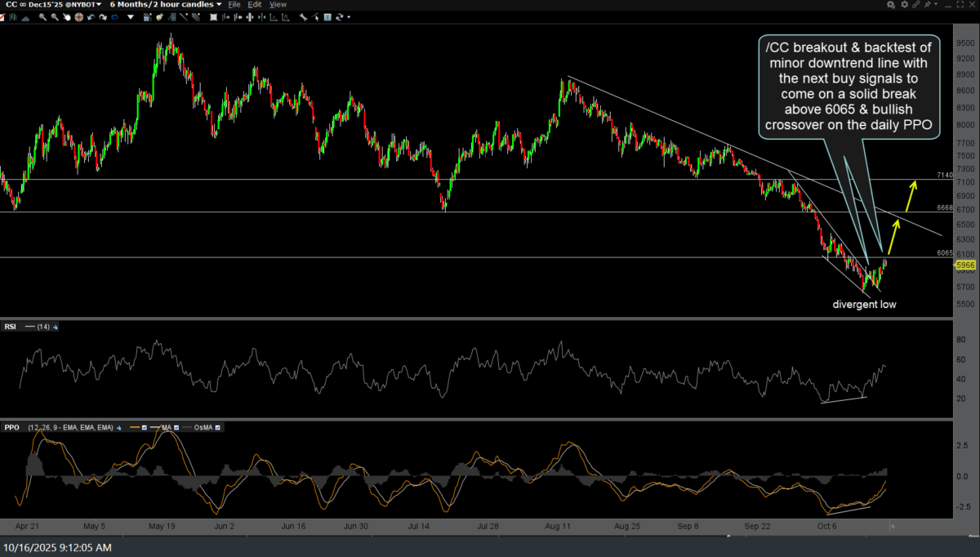Viewport: 980px width, 557px height.
Task: Click the refresh chart icon
Action: click(339, 16)
